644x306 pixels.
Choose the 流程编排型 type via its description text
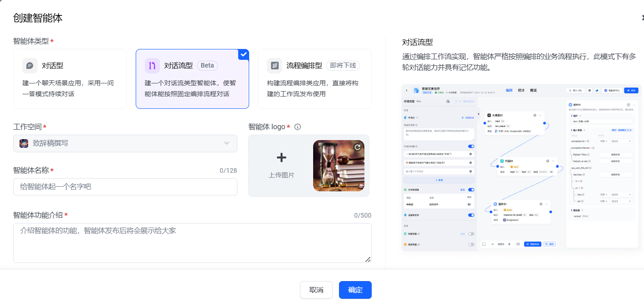tap(313, 88)
